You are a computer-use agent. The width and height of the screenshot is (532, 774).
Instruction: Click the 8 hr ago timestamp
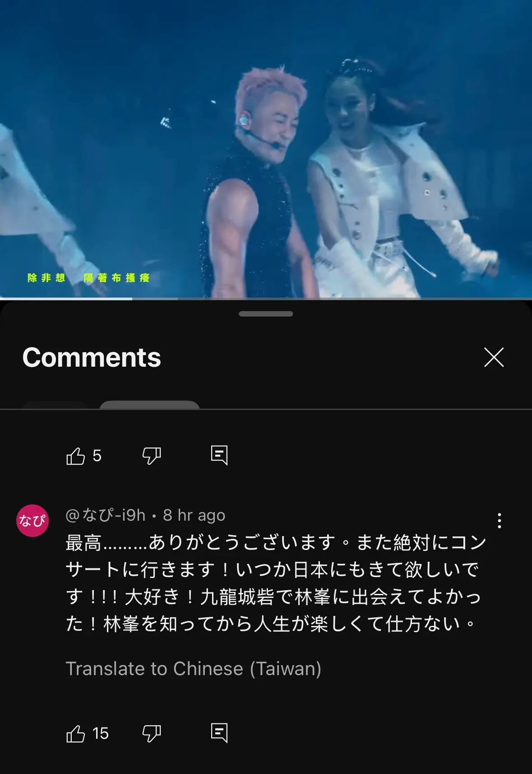point(194,515)
